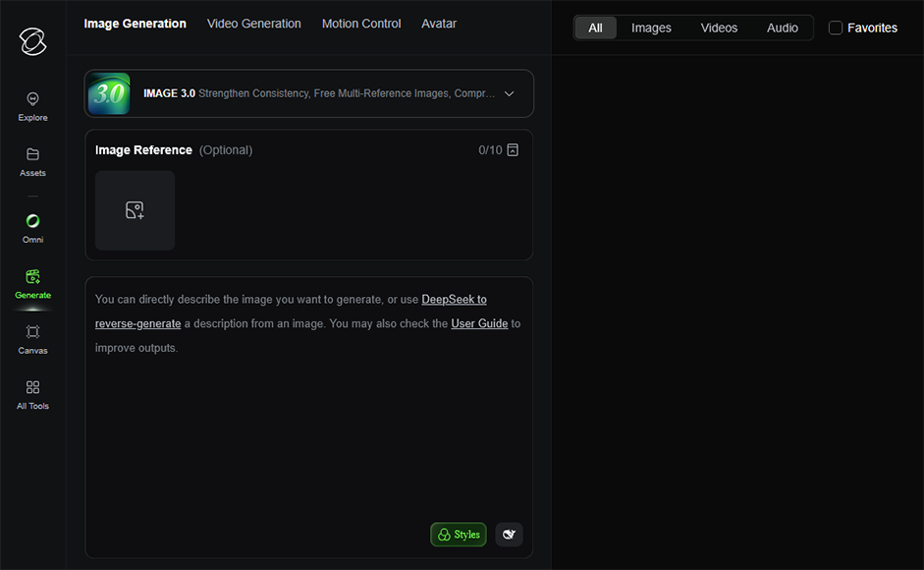Switch to the Motion Control tab
Viewport: 924px width, 570px height.
pyautogui.click(x=361, y=24)
